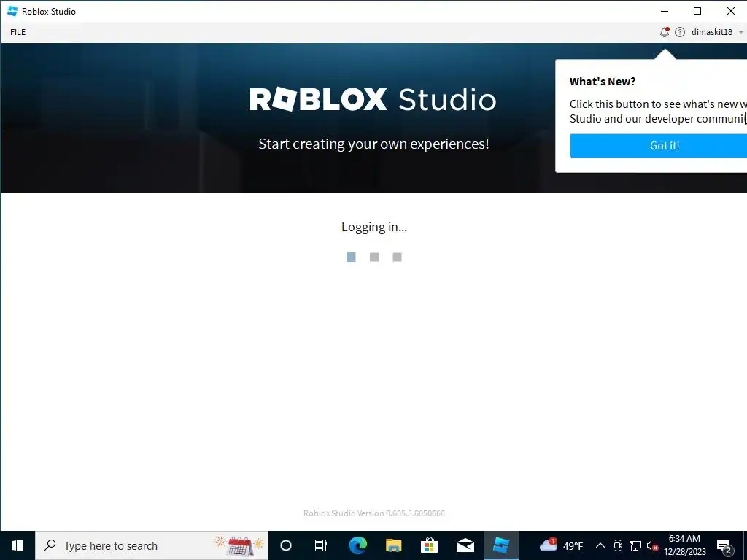This screenshot has height=560, width=747.
Task: Open Cortana circle icon on taskbar
Action: click(286, 545)
